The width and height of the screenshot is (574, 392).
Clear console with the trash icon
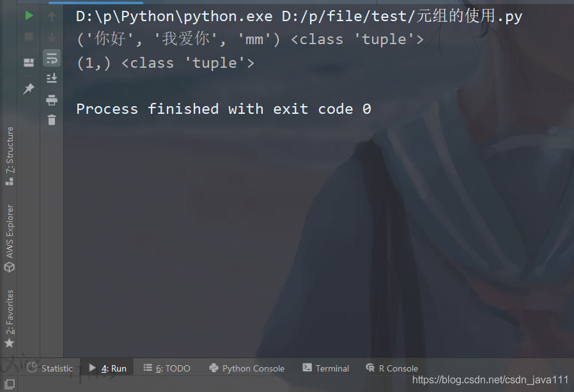tap(52, 120)
